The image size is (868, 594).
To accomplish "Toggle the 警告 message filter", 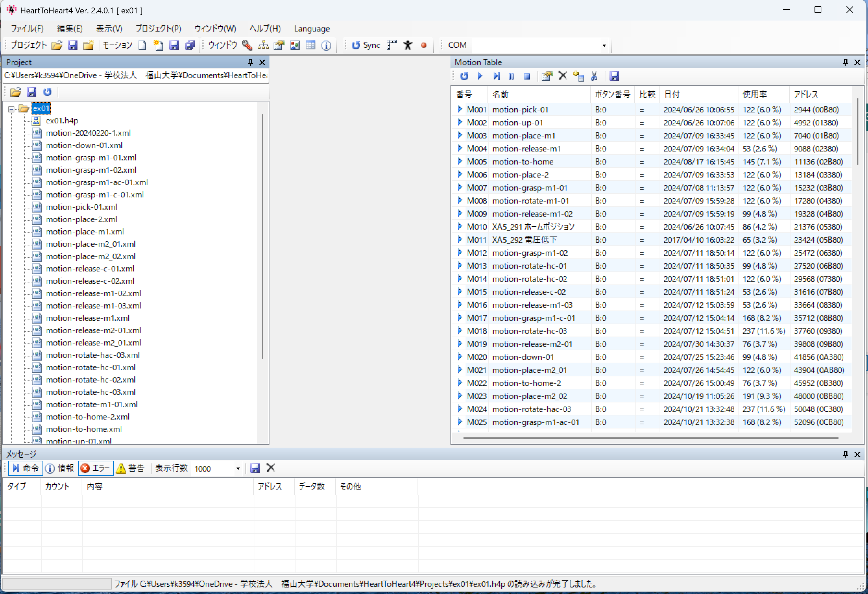I will 130,468.
